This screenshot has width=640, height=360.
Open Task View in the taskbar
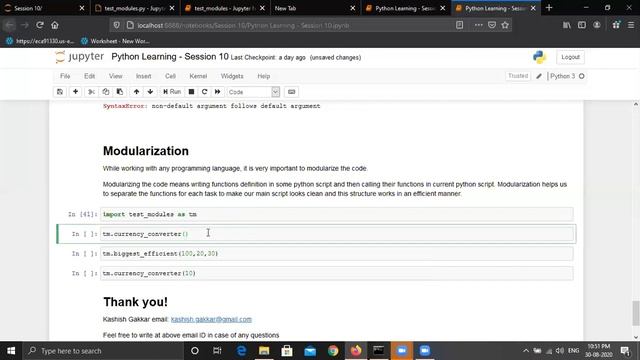click(x=217, y=351)
